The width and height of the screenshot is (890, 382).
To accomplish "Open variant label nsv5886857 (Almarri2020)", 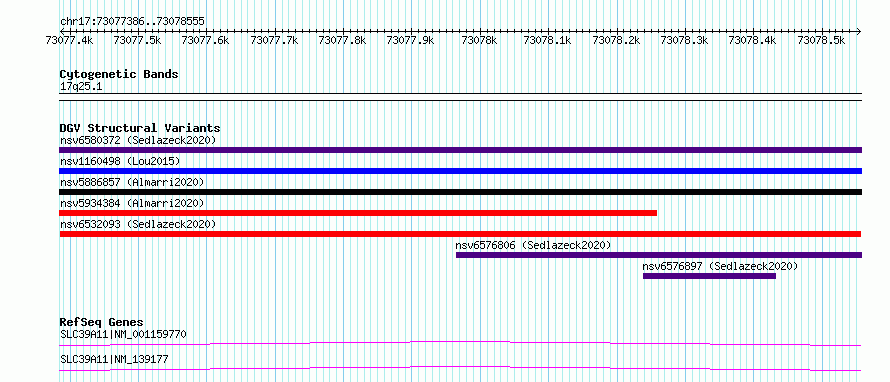I will click(132, 182).
